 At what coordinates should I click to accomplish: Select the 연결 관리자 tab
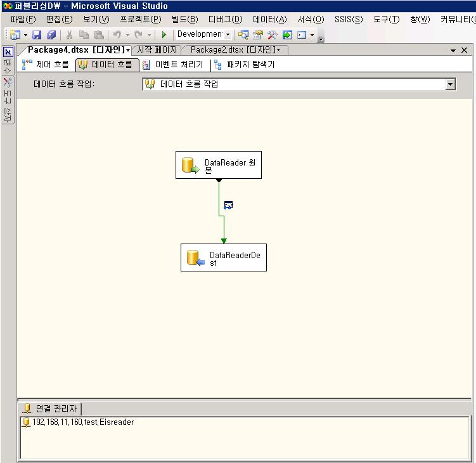[51, 408]
